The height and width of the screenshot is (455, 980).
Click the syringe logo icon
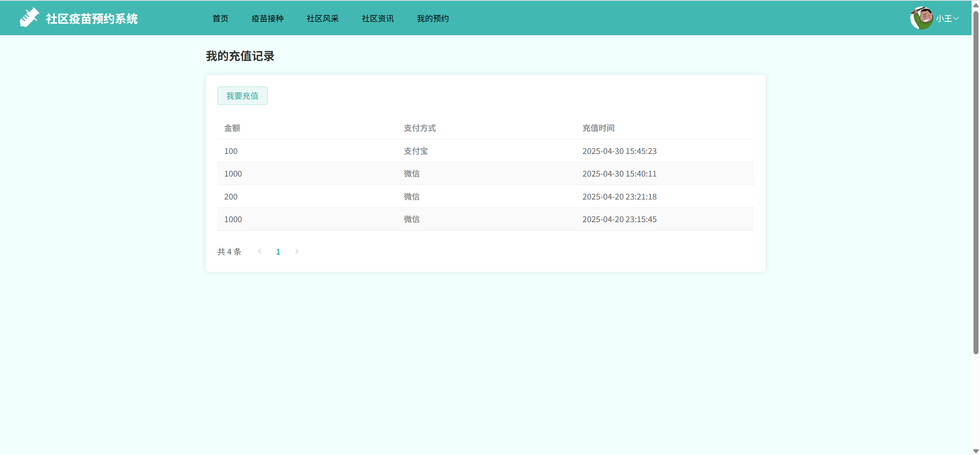pyautogui.click(x=29, y=18)
